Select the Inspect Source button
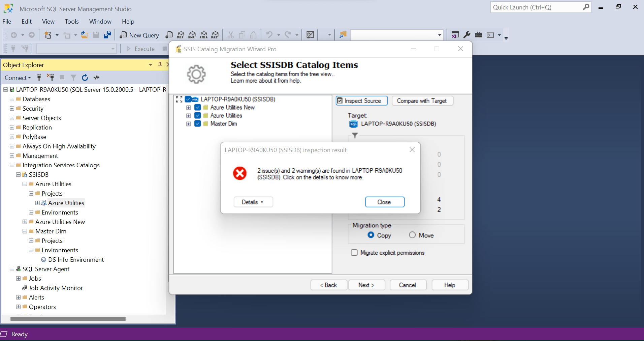Viewport: 644px width, 341px height. pyautogui.click(x=361, y=101)
